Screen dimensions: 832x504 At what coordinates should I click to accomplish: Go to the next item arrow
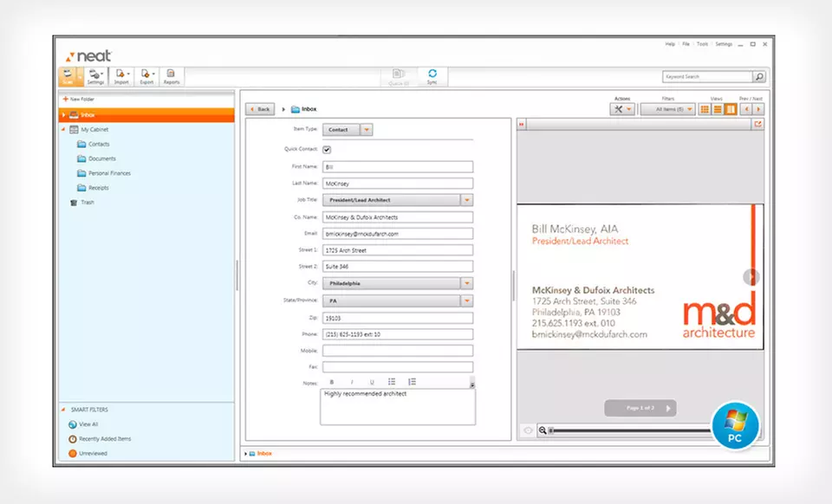758,109
